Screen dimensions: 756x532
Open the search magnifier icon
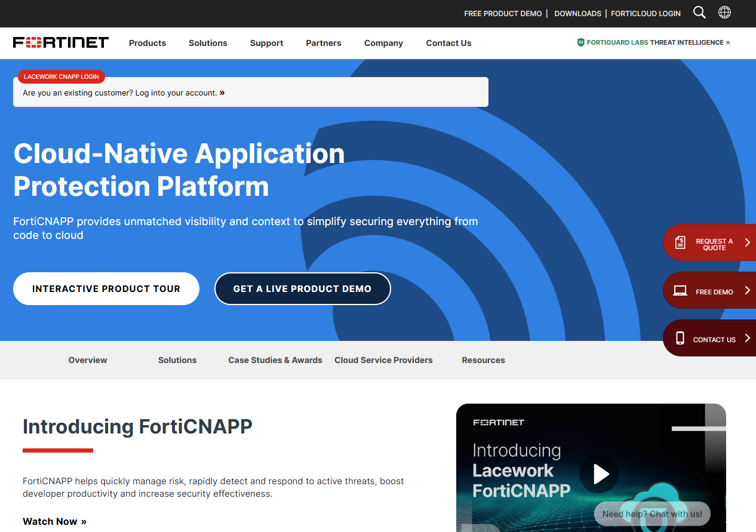point(699,13)
